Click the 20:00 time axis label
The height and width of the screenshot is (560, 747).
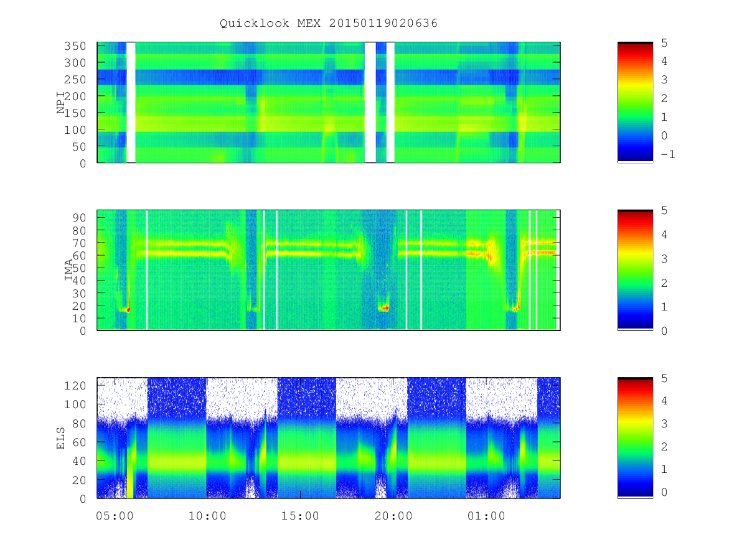pos(393,516)
